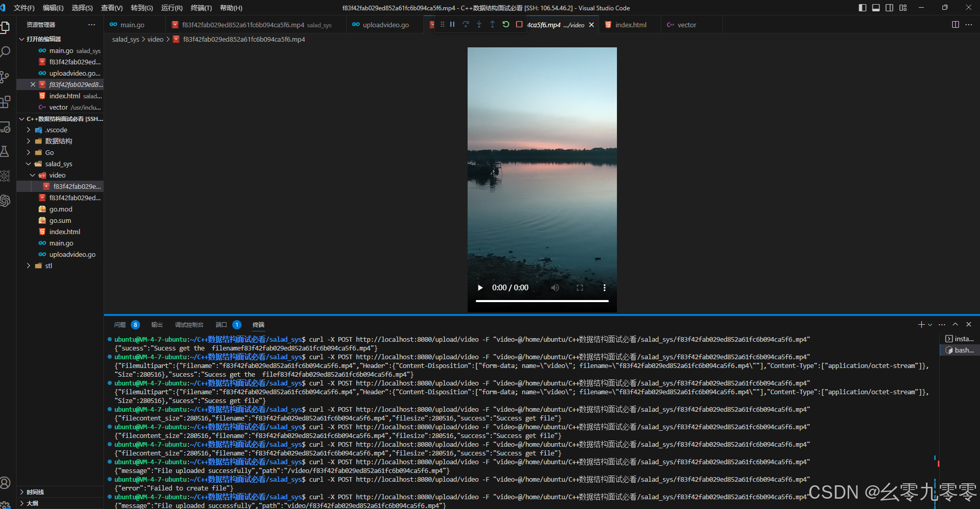Grab the debug toolbar drag handle

pos(442,24)
